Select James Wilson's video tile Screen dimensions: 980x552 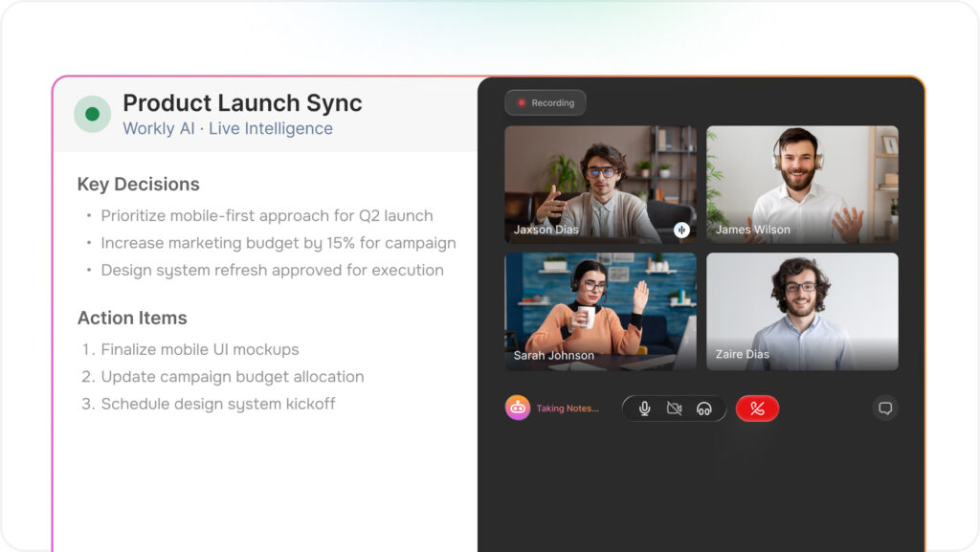(802, 184)
